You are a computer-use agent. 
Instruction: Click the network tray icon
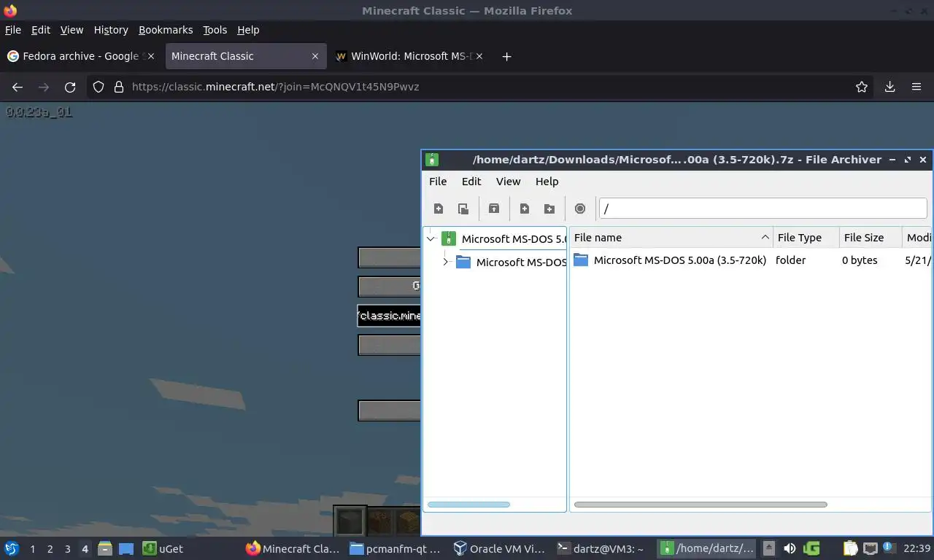pos(870,548)
